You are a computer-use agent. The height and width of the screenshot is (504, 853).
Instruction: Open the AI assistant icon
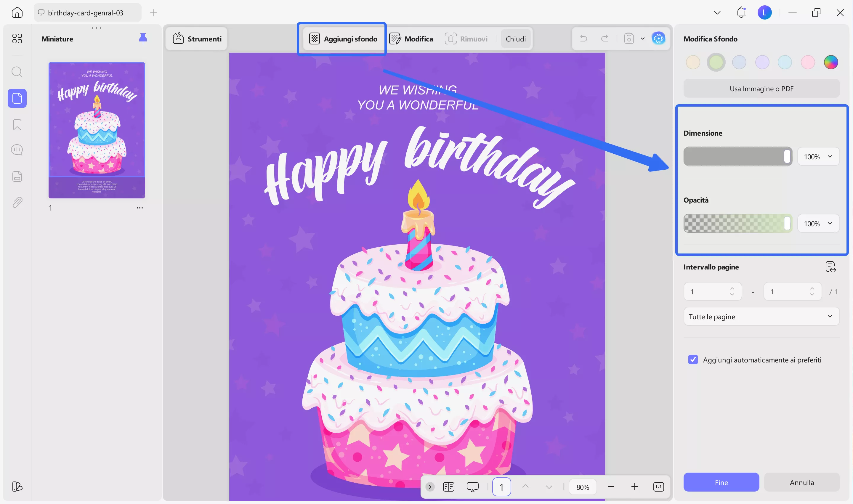(659, 38)
